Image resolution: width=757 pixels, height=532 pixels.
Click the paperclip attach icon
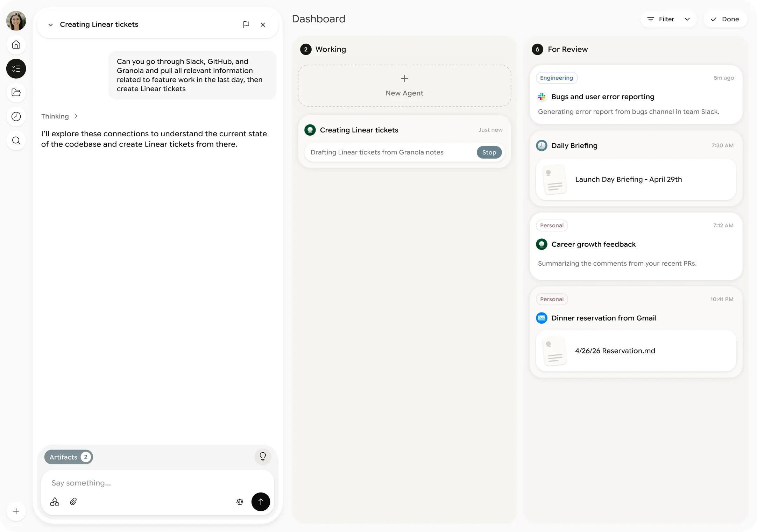click(73, 502)
